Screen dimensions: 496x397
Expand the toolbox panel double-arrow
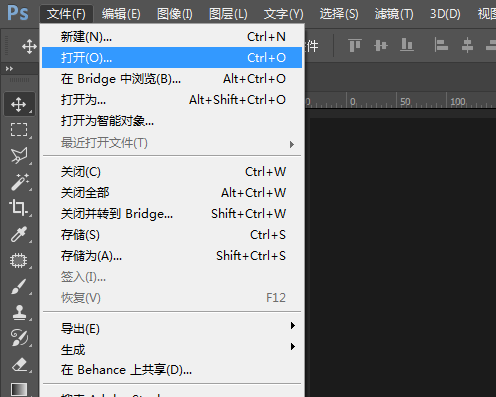click(9, 69)
